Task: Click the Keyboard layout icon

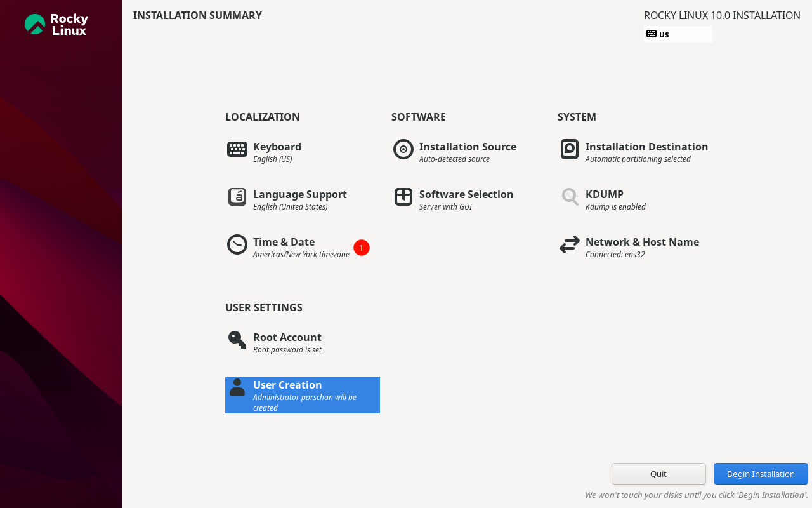Action: [x=237, y=149]
